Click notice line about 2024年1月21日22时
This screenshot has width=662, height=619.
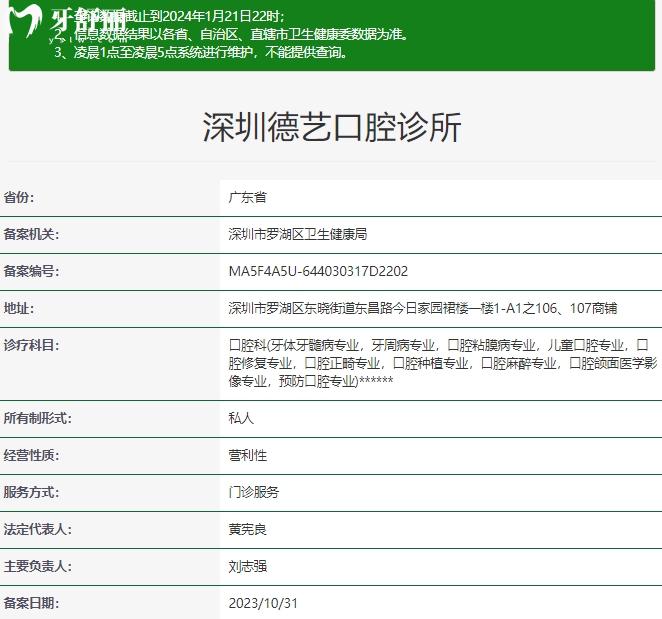169,16
